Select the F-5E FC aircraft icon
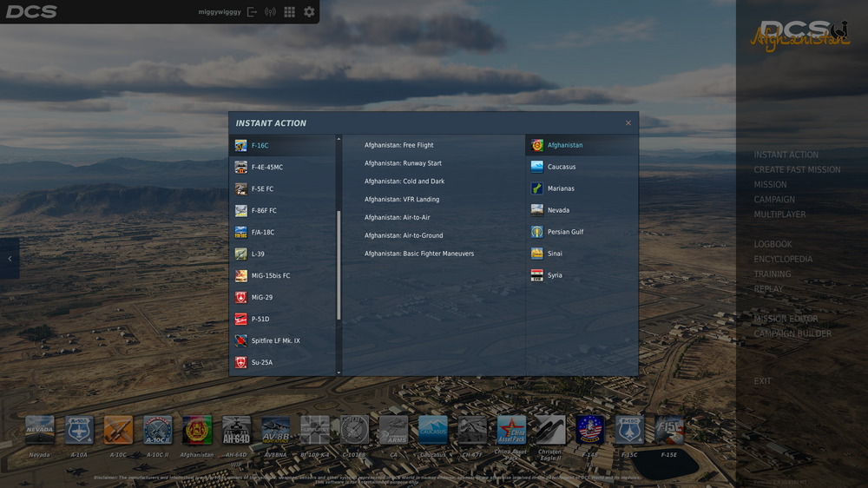The width and height of the screenshot is (868, 488). pos(240,189)
